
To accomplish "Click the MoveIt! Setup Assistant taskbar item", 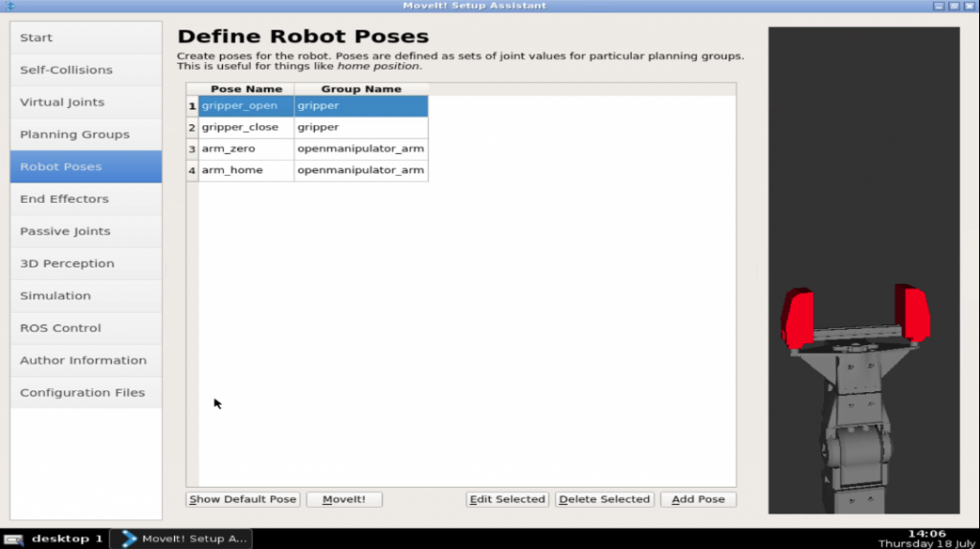I will coord(183,538).
